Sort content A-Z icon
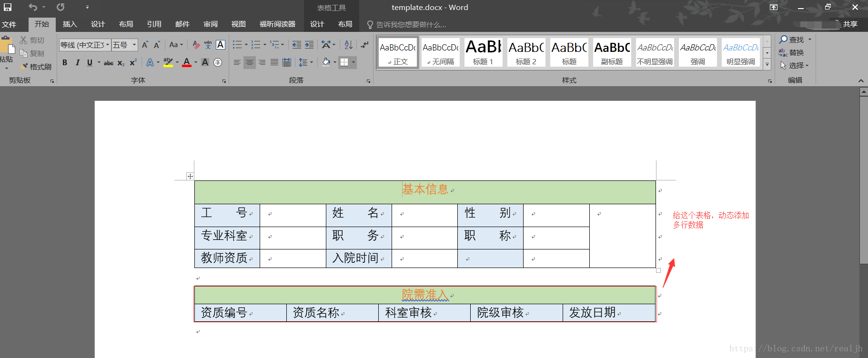868x358 pixels. click(x=349, y=45)
